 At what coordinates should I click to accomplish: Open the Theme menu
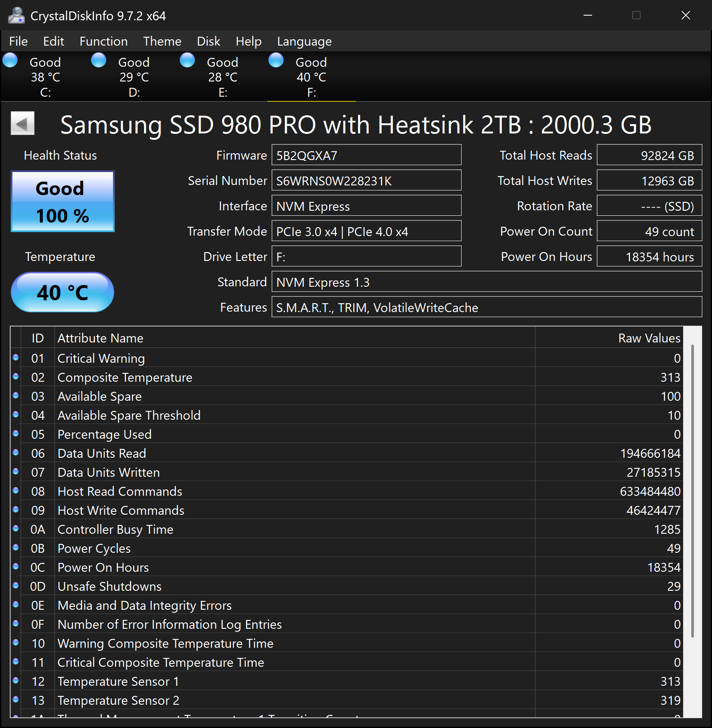pyautogui.click(x=162, y=41)
